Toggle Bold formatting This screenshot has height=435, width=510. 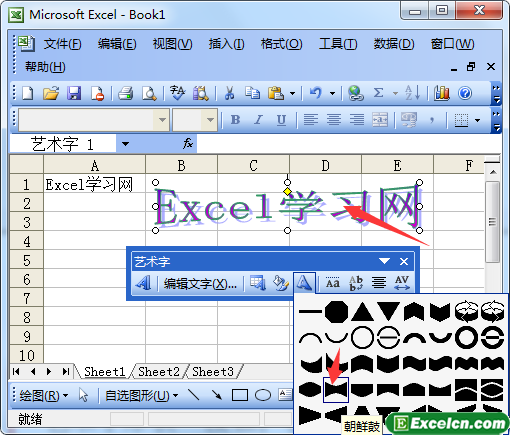click(x=235, y=120)
